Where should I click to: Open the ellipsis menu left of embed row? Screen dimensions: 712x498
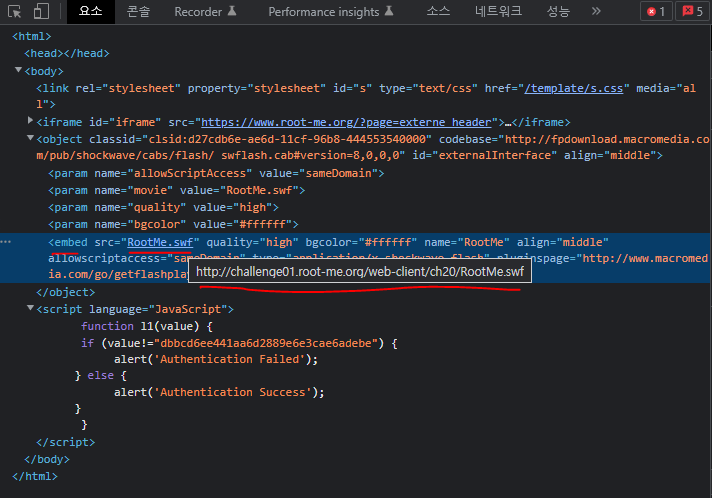point(5,242)
